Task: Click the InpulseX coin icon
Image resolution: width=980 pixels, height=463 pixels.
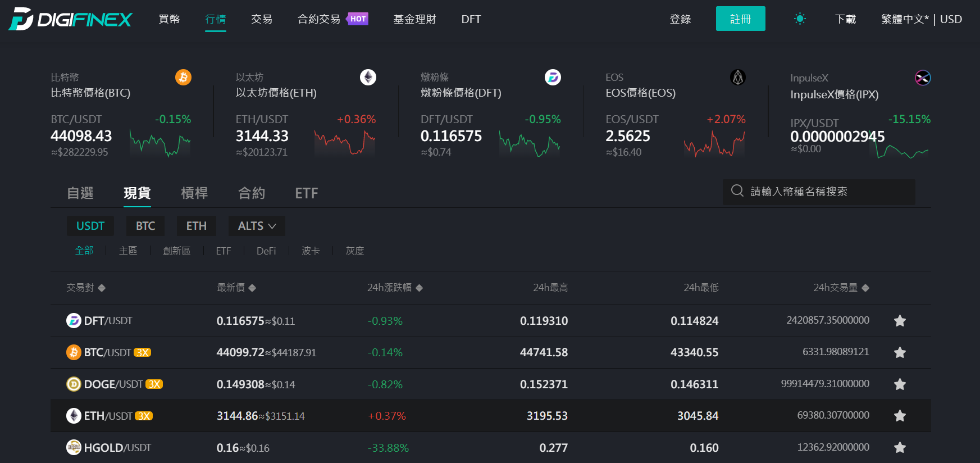Action: point(923,78)
